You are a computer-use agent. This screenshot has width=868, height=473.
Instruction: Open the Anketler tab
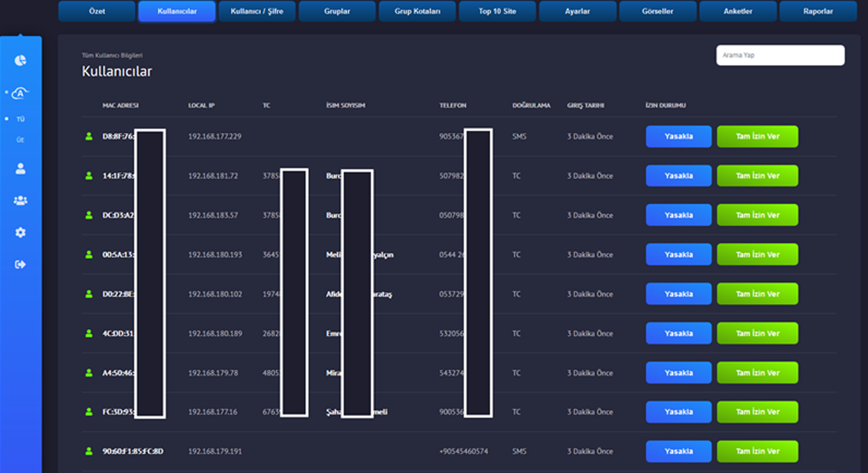(x=737, y=12)
